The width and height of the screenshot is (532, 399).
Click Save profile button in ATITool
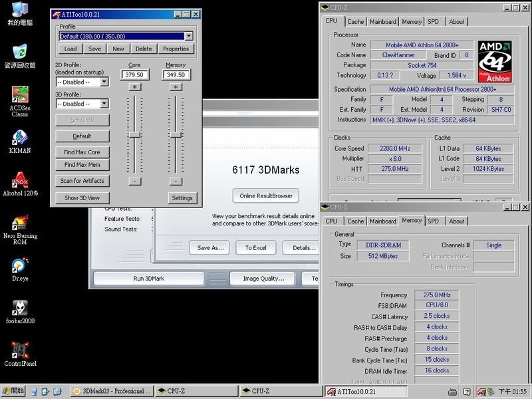point(94,49)
